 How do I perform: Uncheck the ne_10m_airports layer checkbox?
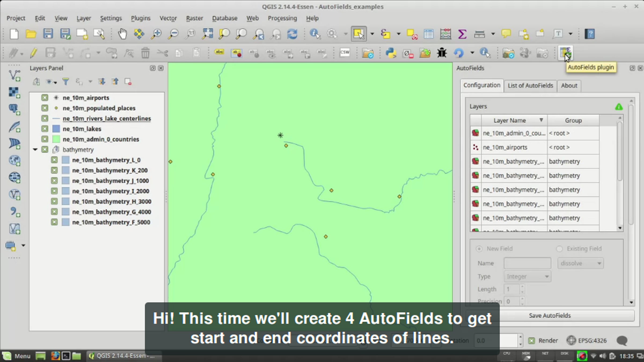(x=45, y=98)
